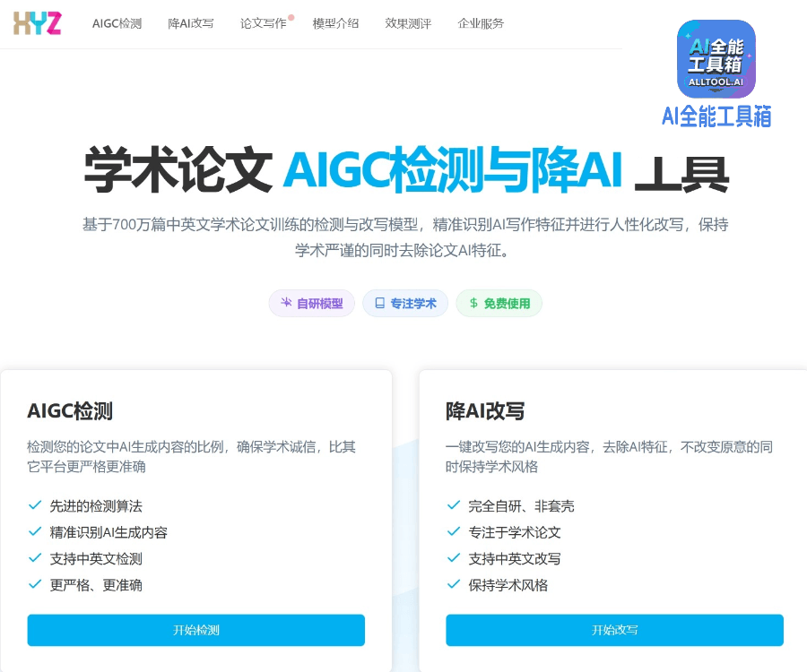Click the sparkle icon in 自研模型 badge
807x672 pixels.
[x=286, y=302]
